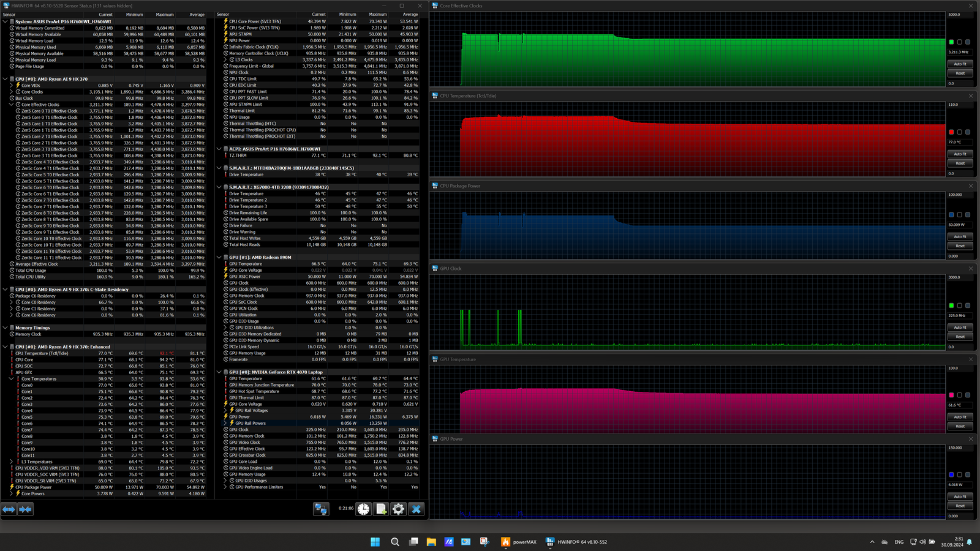Collapse the Memory Timings group
This screenshot has width=980, height=551.
(x=5, y=328)
